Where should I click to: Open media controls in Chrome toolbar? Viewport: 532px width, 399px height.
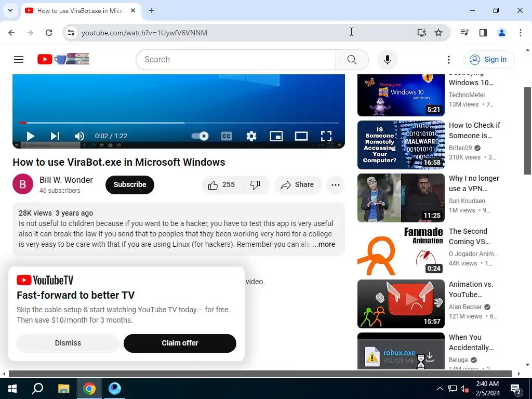[464, 33]
